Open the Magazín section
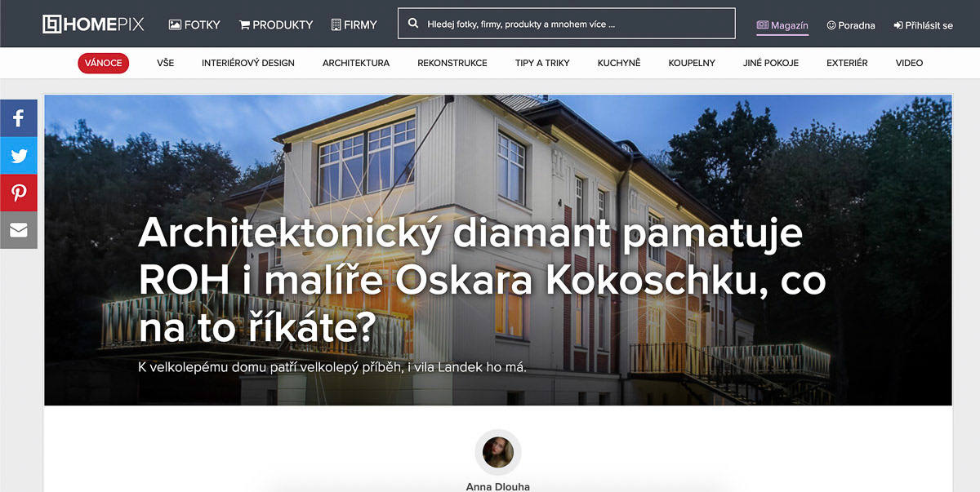This screenshot has width=980, height=492. (782, 25)
